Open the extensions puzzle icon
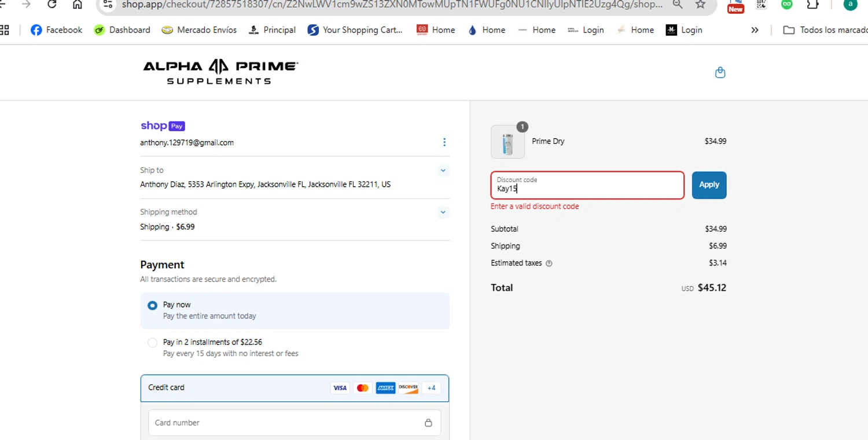The height and width of the screenshot is (440, 868). pos(812,5)
